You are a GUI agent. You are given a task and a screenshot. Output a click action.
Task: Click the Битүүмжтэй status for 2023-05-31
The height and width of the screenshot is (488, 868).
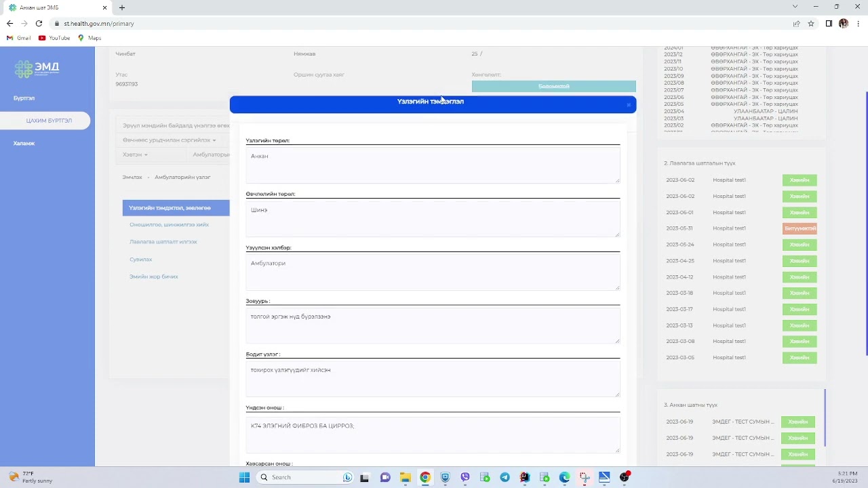pos(800,228)
